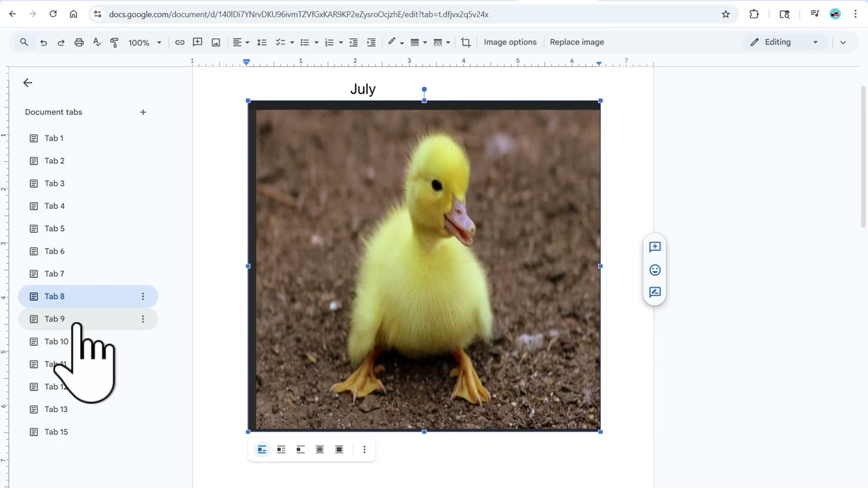Open Chrome three-dot menu
Image resolution: width=868 pixels, height=488 pixels.
pyautogui.click(x=855, y=14)
